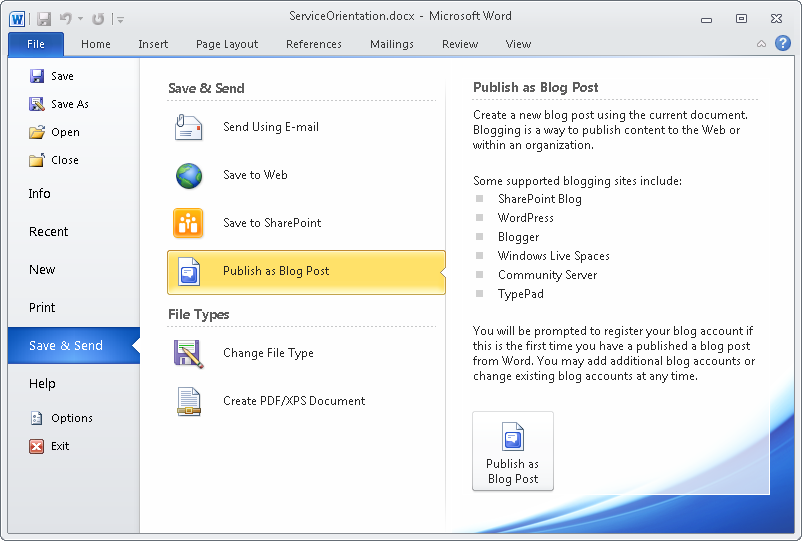Click the large Publish as Blog Post button
Screen dimensions: 802x541
pyautogui.click(x=513, y=451)
